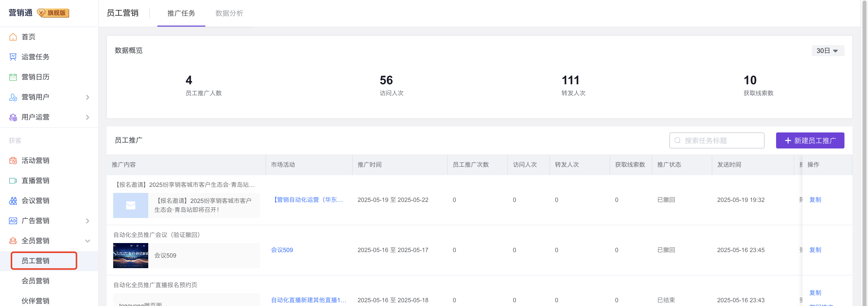
Task: Click the 广告营销 AD icon
Action: pos(13,221)
